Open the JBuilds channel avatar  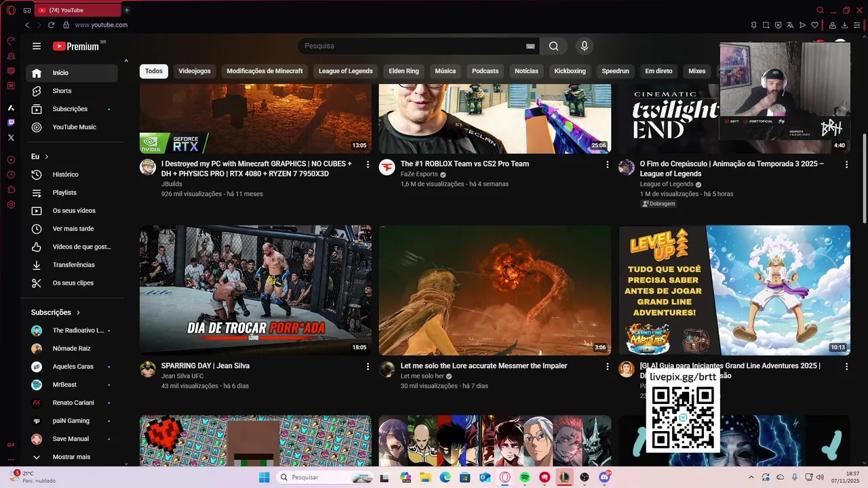[148, 167]
